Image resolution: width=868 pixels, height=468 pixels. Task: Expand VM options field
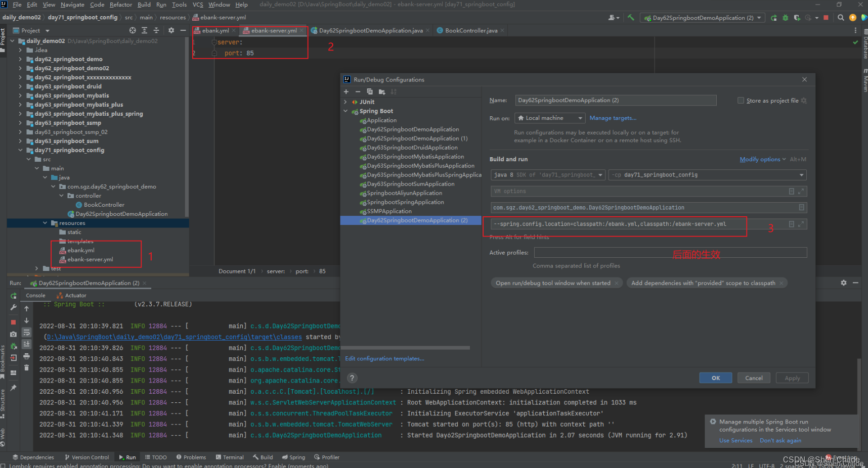pyautogui.click(x=801, y=192)
